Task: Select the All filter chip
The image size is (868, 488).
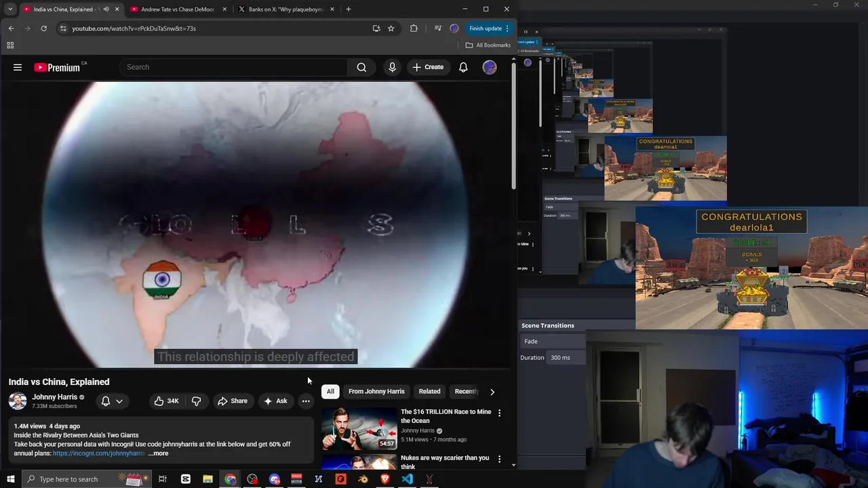Action: click(330, 392)
